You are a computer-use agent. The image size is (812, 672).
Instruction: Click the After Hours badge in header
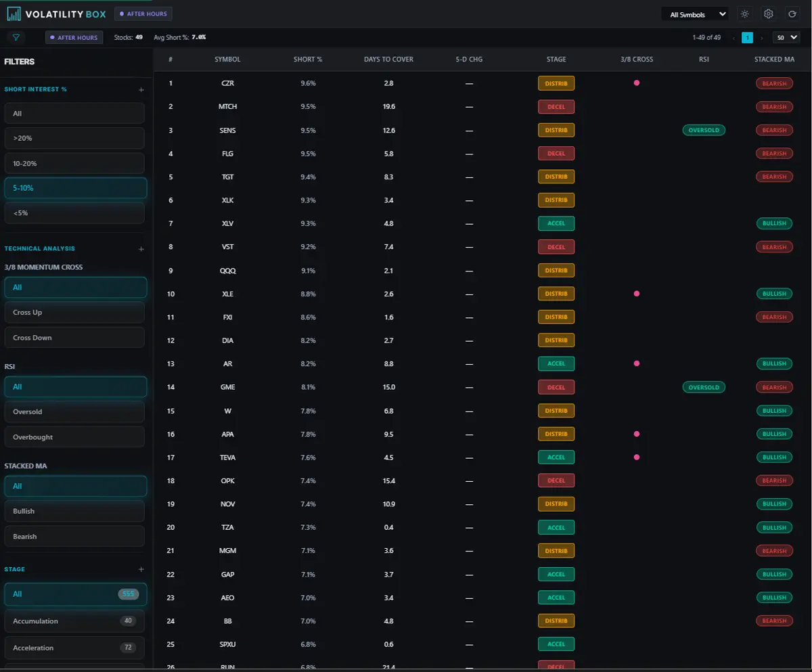pyautogui.click(x=143, y=14)
